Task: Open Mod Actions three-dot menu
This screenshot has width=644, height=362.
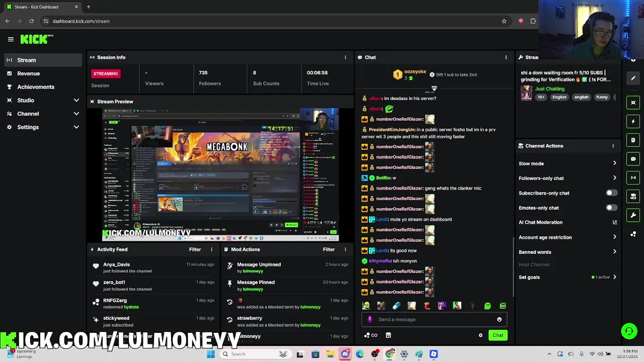Action: coord(345,249)
